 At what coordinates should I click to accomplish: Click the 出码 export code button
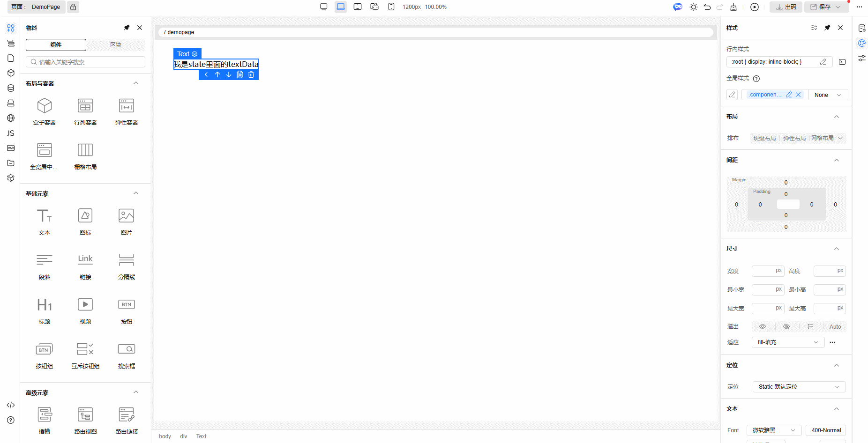click(x=786, y=7)
